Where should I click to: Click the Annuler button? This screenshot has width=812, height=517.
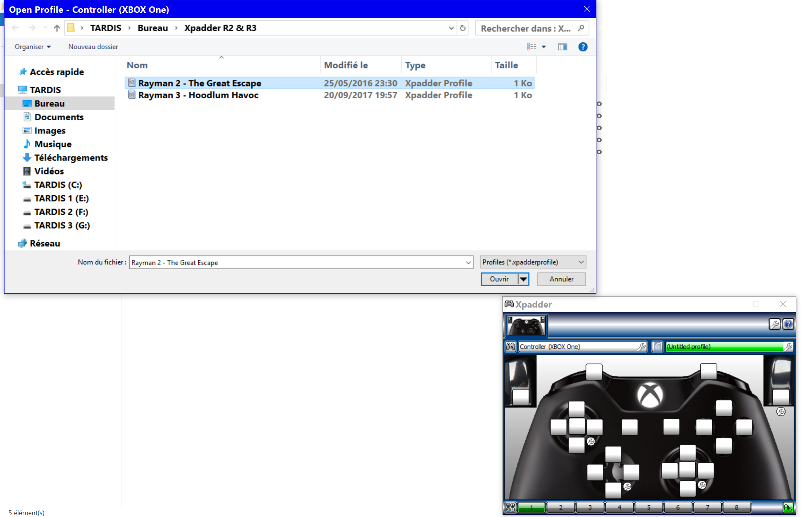(561, 279)
